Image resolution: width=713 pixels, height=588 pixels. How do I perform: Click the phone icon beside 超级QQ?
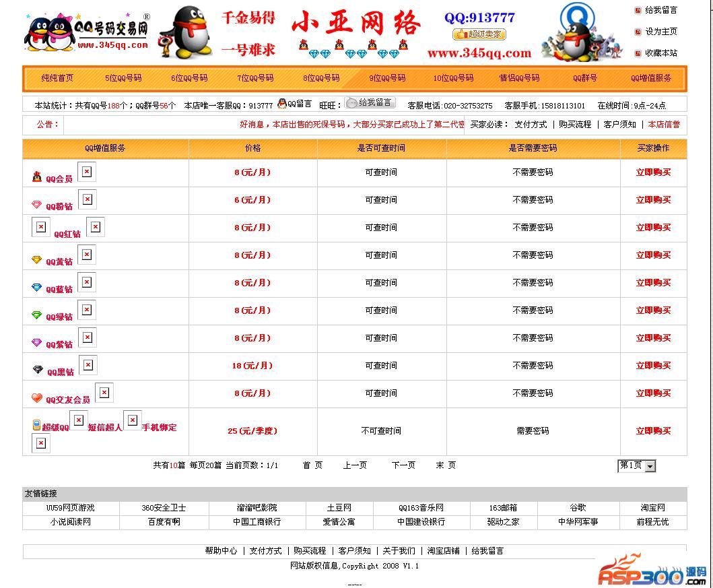click(x=36, y=425)
